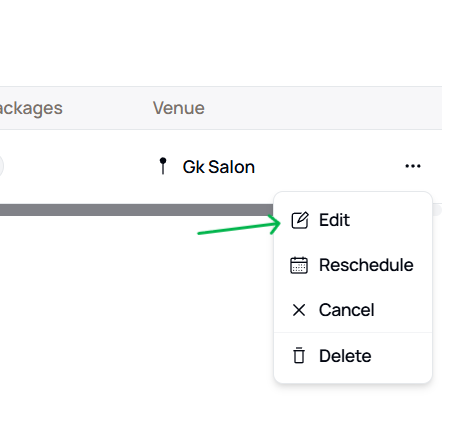
Task: Click the Packages column header
Action: (31, 108)
